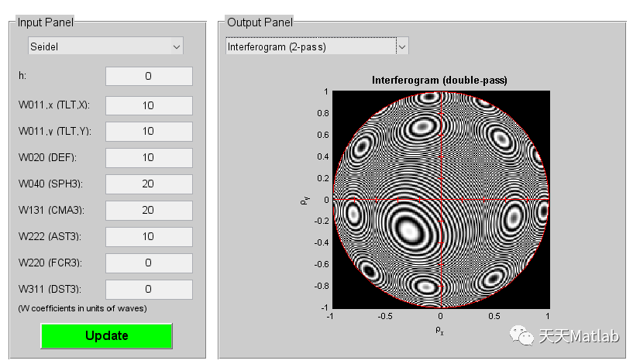Click the h value input field
640x364 pixels.
[x=149, y=77]
